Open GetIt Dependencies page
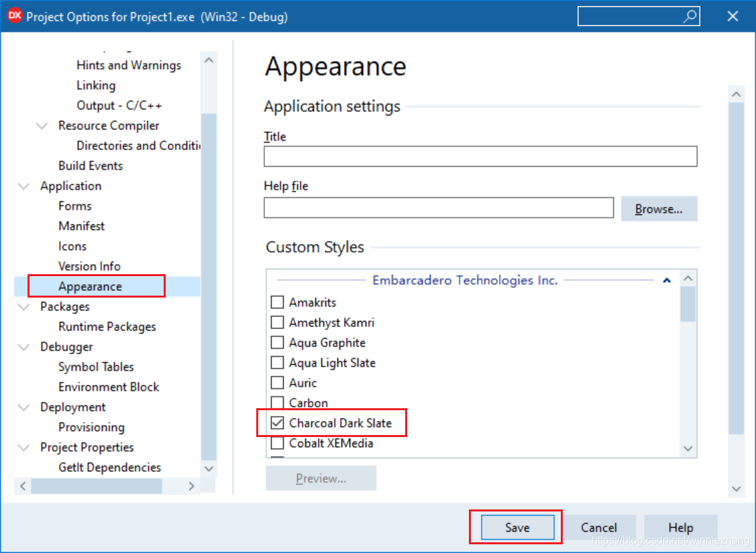 click(x=109, y=467)
